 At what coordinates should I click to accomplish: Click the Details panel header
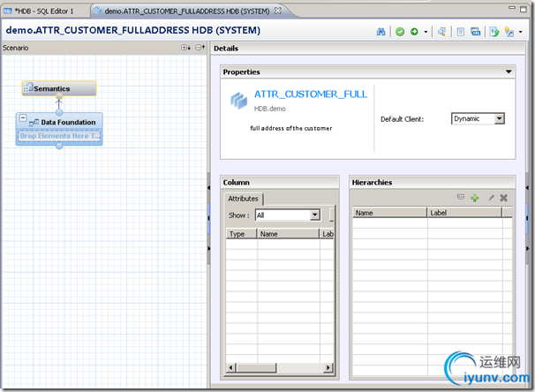(x=368, y=48)
